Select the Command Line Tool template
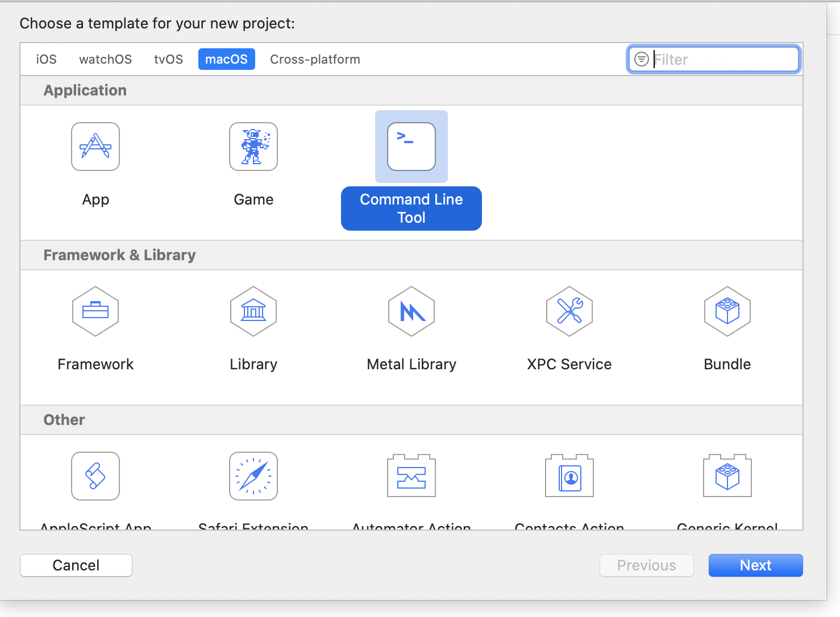This screenshot has width=840, height=617. pyautogui.click(x=411, y=147)
